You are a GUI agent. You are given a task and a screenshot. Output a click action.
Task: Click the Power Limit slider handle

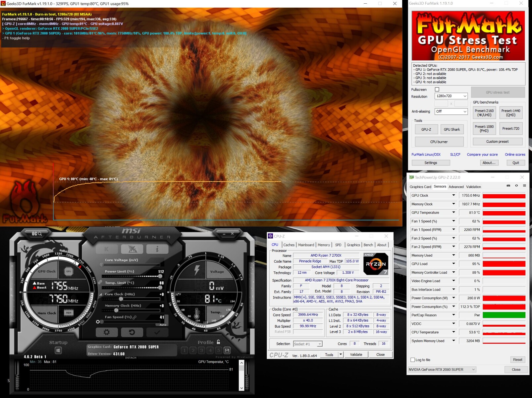click(x=160, y=276)
